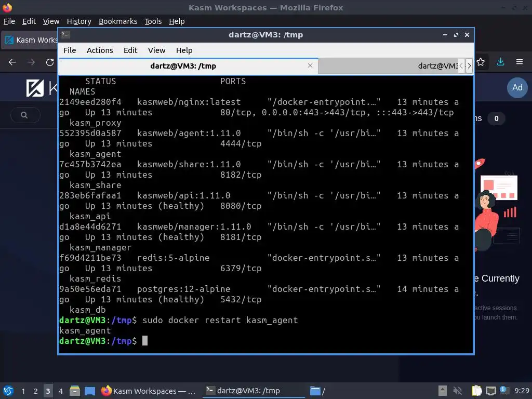This screenshot has width=532, height=399.
Task: Click the image name kasmweb/agent:1.11.0
Action: 189,134
